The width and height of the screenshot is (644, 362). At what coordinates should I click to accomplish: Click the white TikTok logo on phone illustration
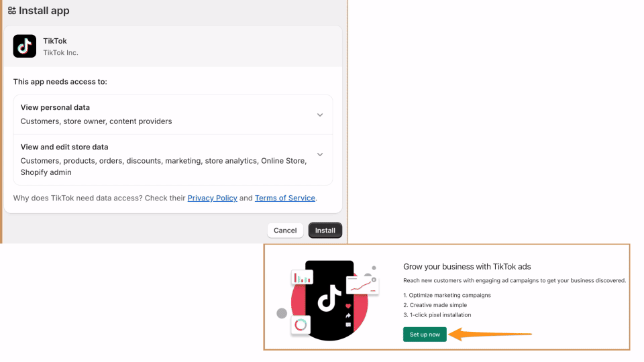click(329, 298)
